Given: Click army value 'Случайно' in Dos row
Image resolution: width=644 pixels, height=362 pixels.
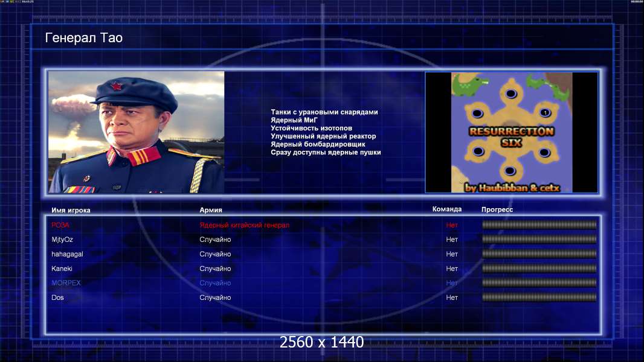Looking at the screenshot, I should (215, 297).
